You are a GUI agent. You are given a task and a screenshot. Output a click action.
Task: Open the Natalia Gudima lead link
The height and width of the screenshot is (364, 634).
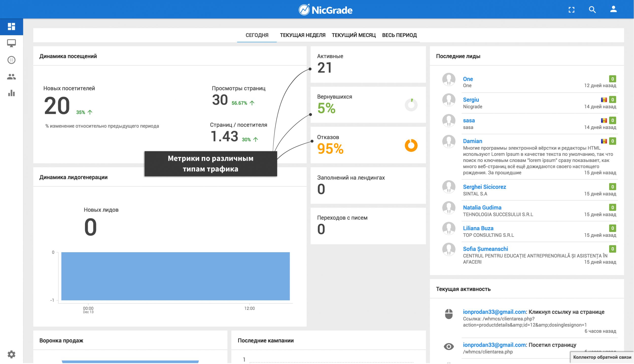tap(482, 208)
